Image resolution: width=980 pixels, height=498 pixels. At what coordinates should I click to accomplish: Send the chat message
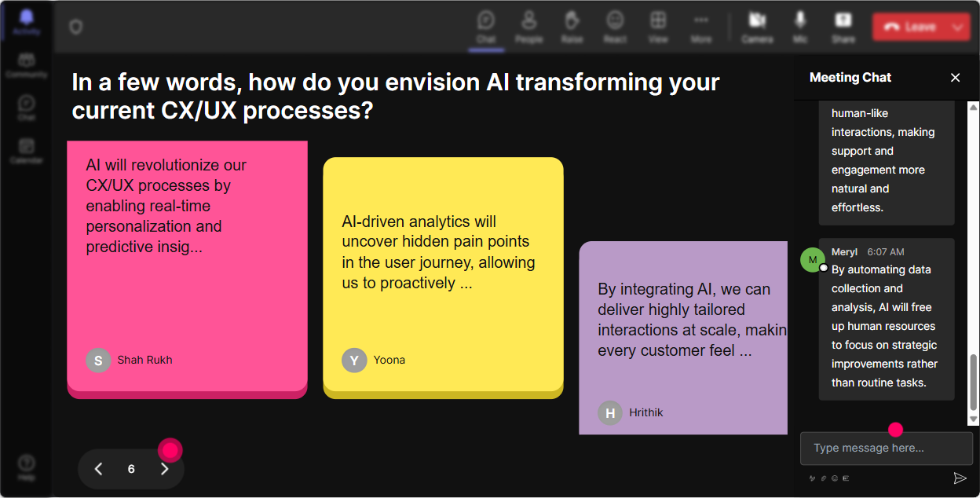point(960,478)
